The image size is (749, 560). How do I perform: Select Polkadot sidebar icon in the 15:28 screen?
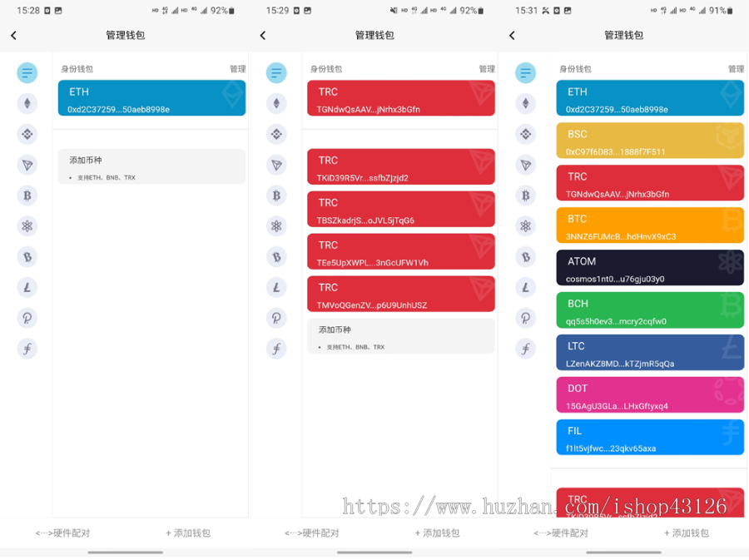point(27,318)
